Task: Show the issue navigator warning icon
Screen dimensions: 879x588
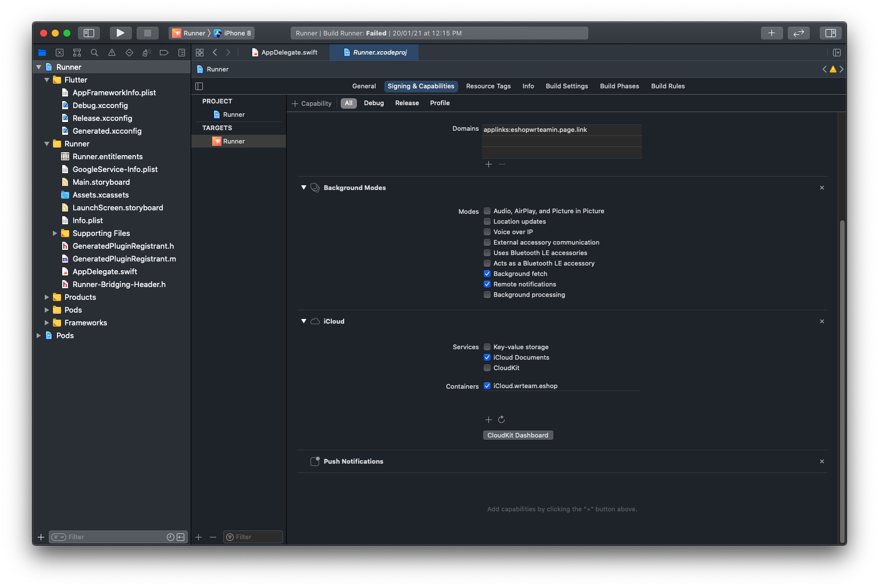Action: point(112,53)
